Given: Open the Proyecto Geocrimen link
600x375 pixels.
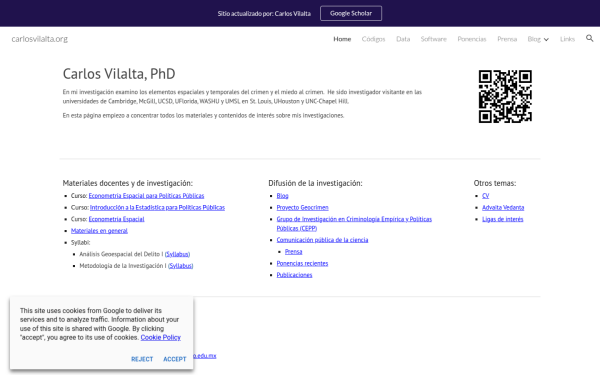Looking at the screenshot, I should point(302,207).
